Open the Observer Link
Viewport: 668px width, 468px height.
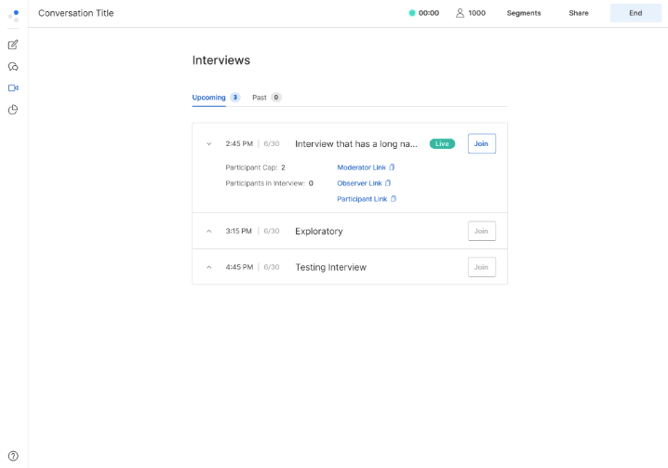[x=359, y=183]
